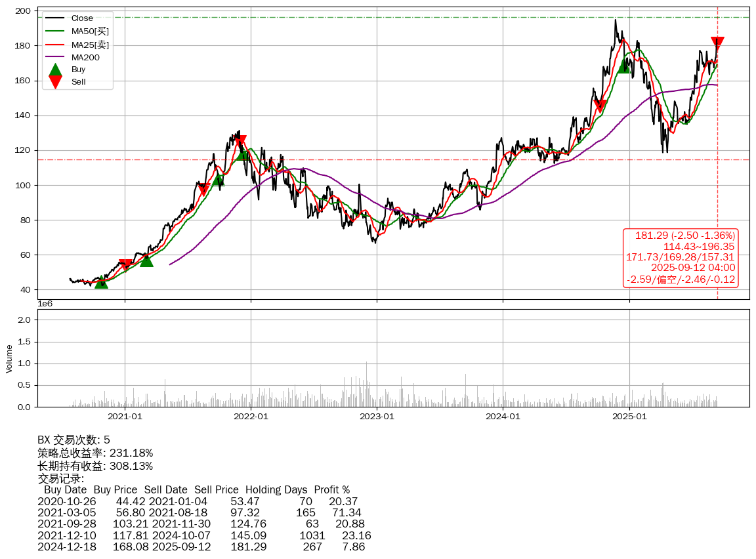Image resolution: width=756 pixels, height=559 pixels.
Task: Click the MA25[卖] legend entry
Action: 90,45
